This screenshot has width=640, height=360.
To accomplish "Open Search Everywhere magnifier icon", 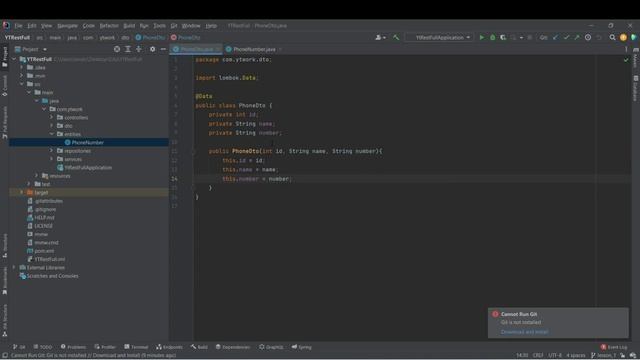I will pos(612,38).
